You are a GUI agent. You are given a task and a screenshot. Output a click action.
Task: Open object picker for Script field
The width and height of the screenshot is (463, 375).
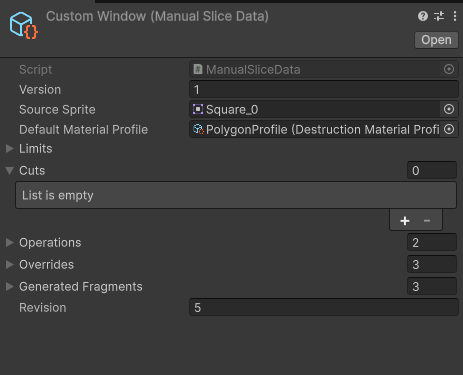pos(449,69)
